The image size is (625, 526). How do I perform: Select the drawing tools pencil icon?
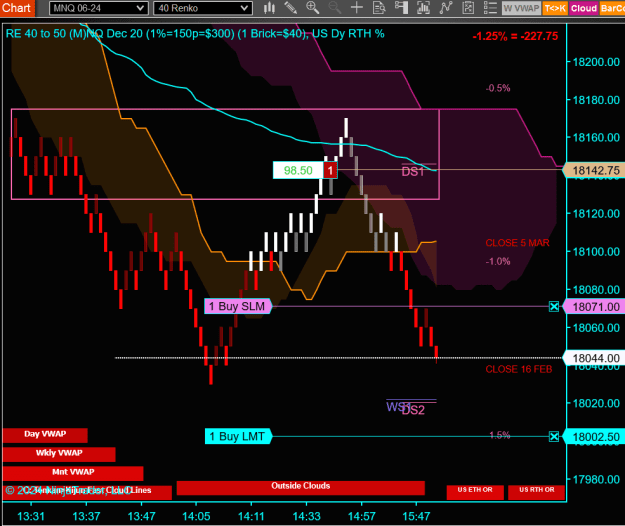click(x=291, y=8)
